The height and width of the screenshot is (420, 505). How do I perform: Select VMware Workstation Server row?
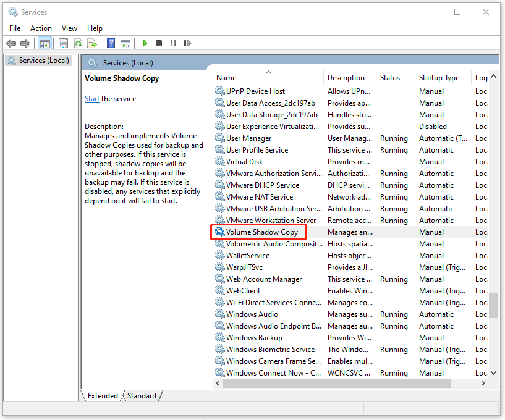pyautogui.click(x=351, y=220)
